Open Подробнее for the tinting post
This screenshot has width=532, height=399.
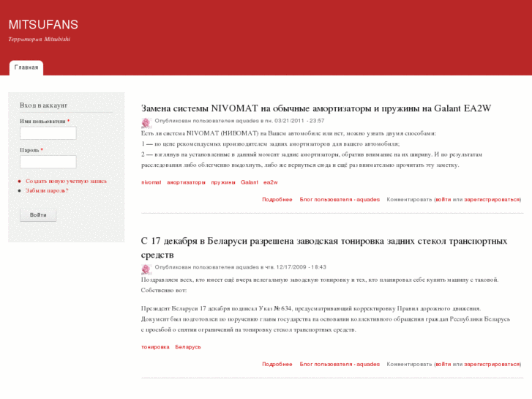[277, 364]
